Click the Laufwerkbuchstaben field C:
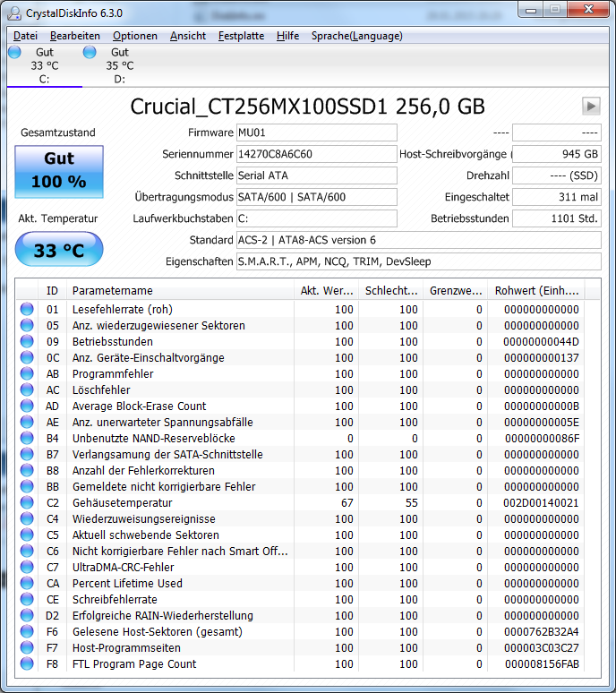Viewport: 616px width, 693px height. [316, 218]
